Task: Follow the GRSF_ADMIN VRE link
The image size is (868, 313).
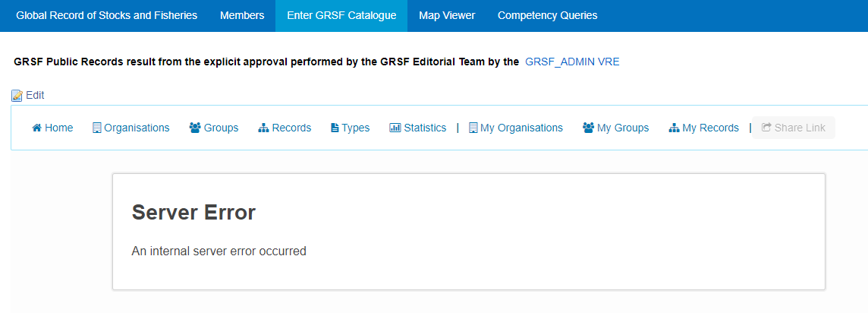Action: (x=572, y=62)
